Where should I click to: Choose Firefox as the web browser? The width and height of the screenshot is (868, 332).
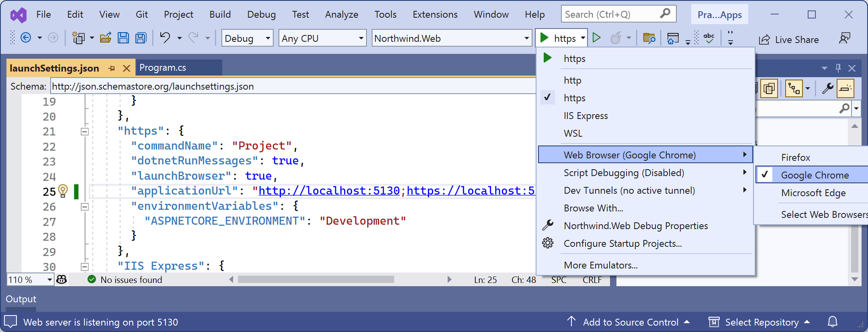[812, 157]
